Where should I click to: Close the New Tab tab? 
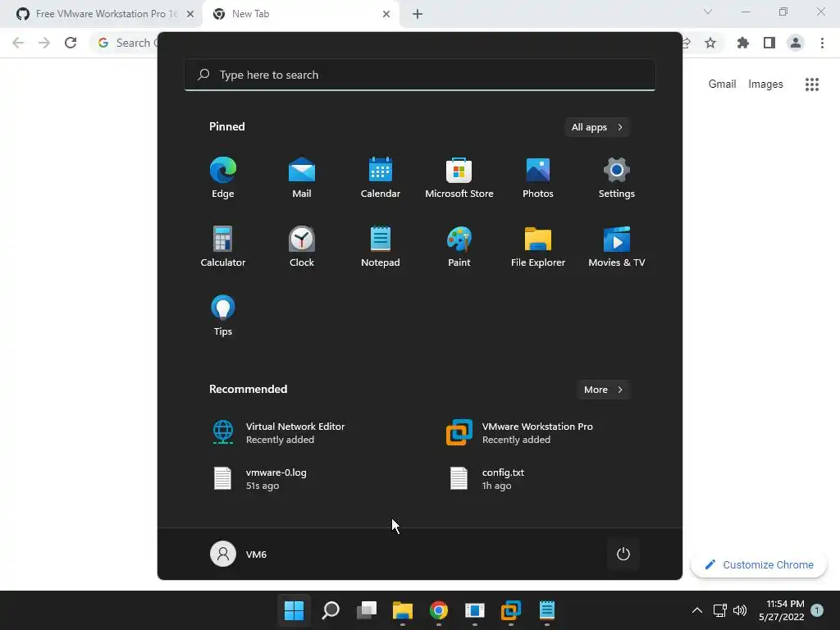pyautogui.click(x=386, y=14)
